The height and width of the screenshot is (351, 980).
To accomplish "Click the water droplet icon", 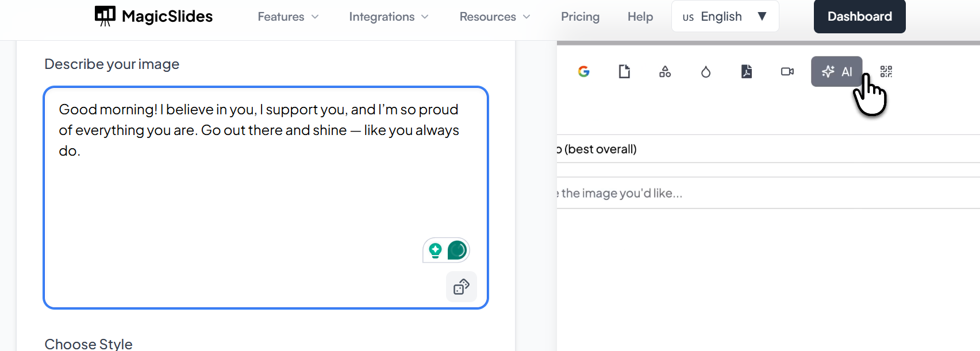I will click(706, 72).
